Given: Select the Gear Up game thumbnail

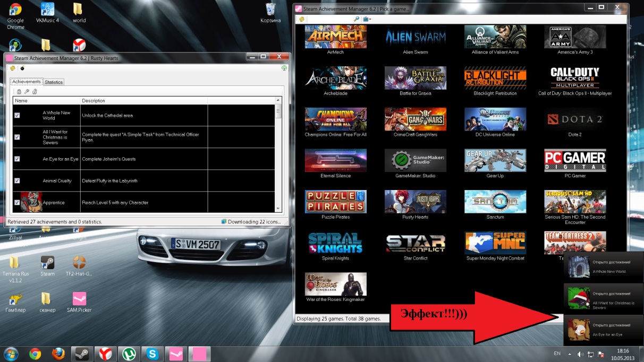Looking at the screenshot, I should pos(495,160).
